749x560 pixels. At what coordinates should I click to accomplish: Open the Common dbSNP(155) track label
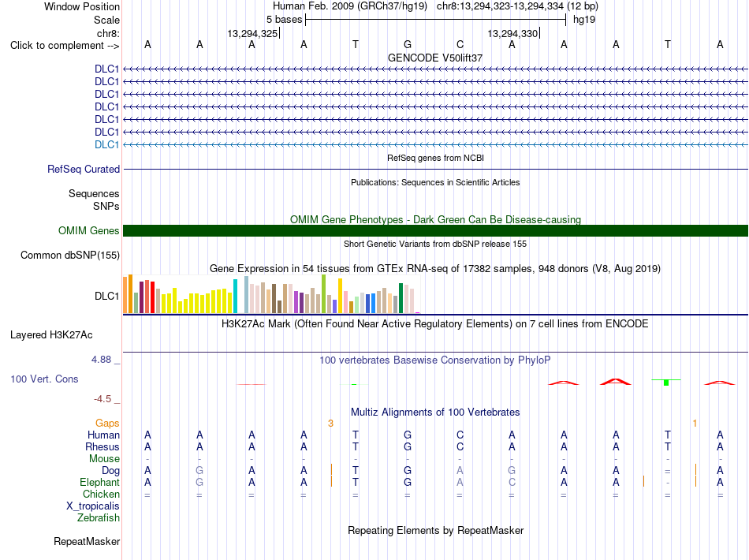(69, 255)
